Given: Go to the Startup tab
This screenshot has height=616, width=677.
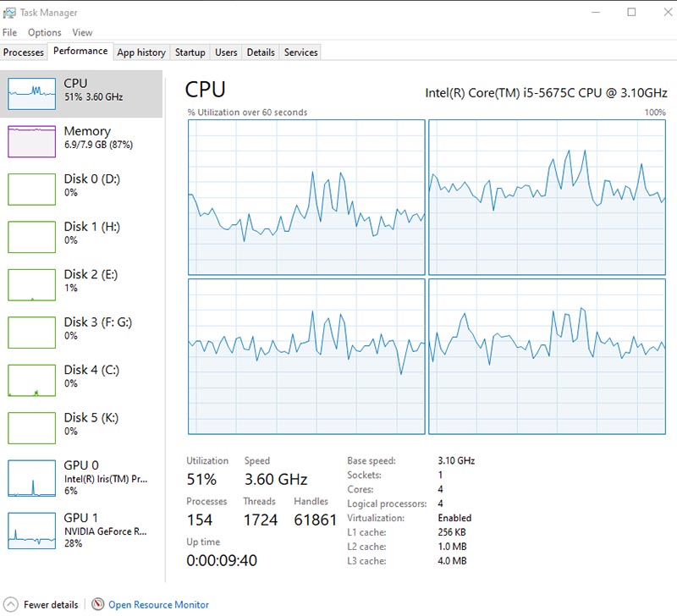Looking at the screenshot, I should pyautogui.click(x=190, y=52).
